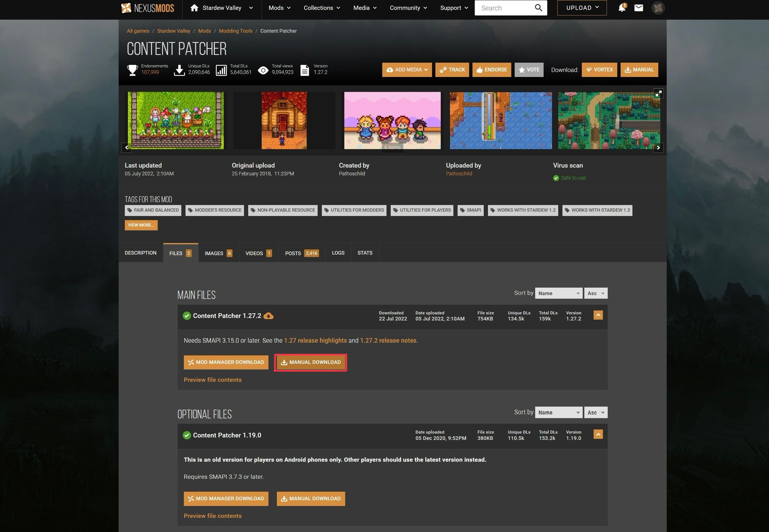Open the Sort by Name dropdown under Main Files
Viewport: 769px width, 532px height.
(558, 293)
